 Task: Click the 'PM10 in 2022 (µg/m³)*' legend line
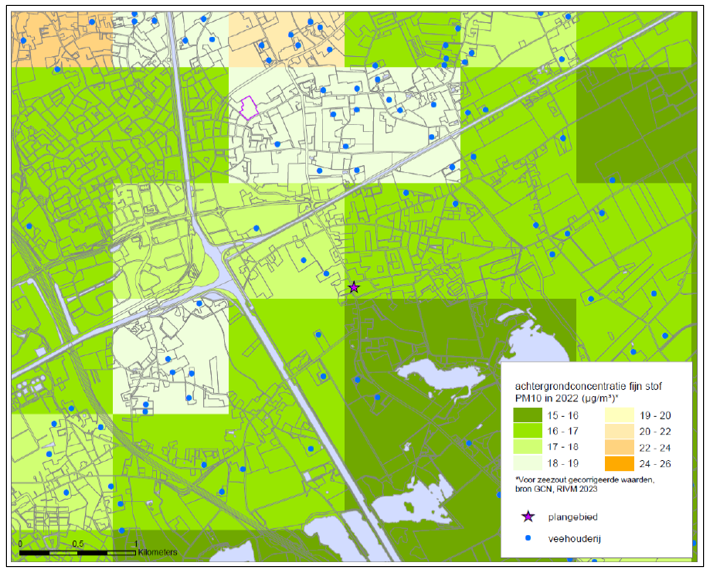tap(567, 398)
